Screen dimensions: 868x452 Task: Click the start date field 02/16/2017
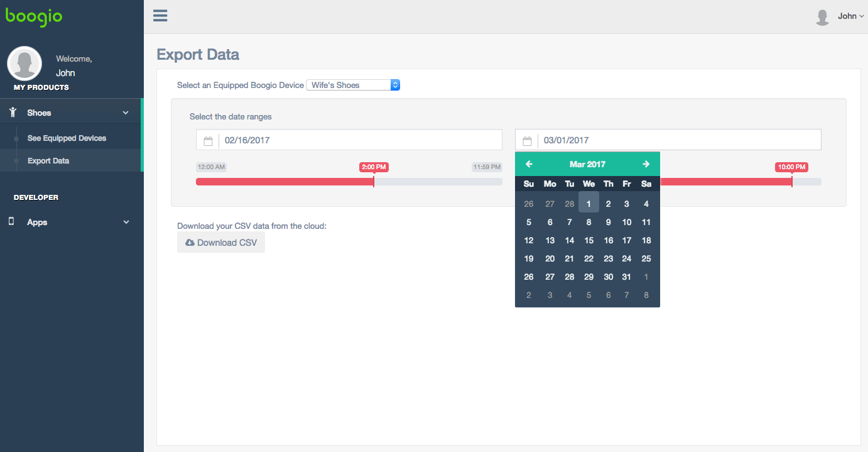coord(349,140)
